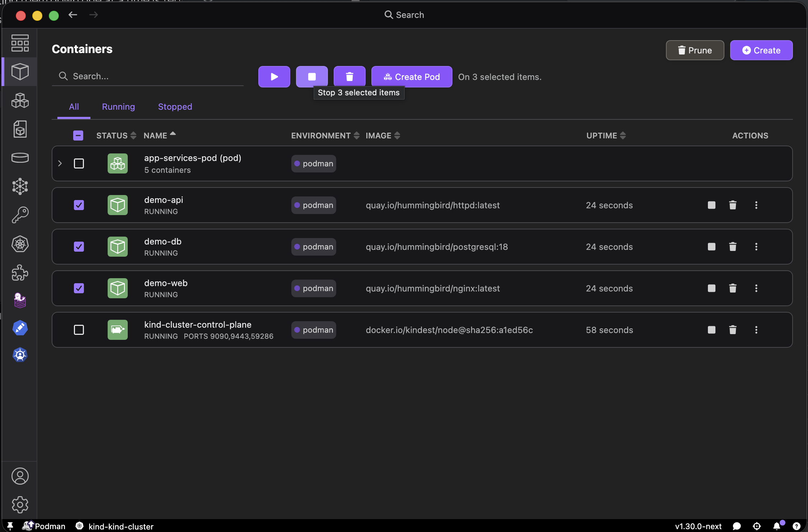Image resolution: width=808 pixels, height=532 pixels.
Task: Open the title bar Search
Action: [x=404, y=15]
